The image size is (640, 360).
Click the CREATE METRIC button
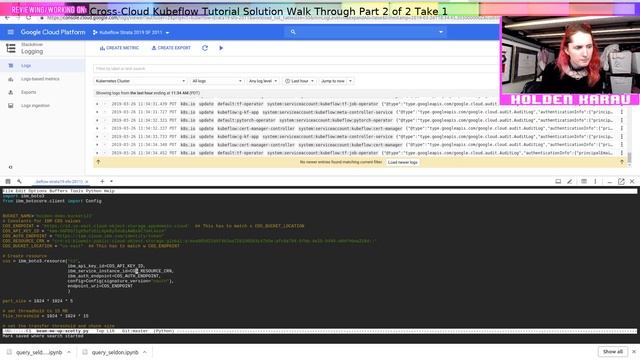(x=119, y=48)
